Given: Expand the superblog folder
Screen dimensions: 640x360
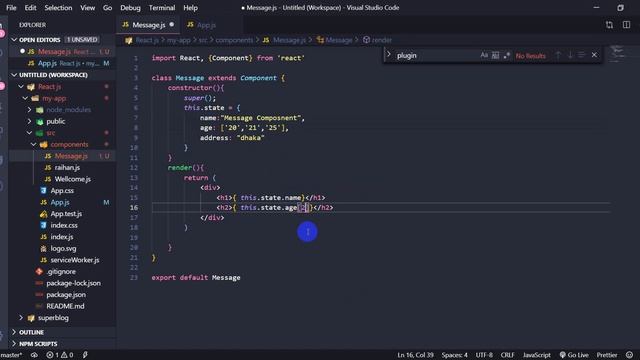Looking at the screenshot, I should [x=21, y=318].
